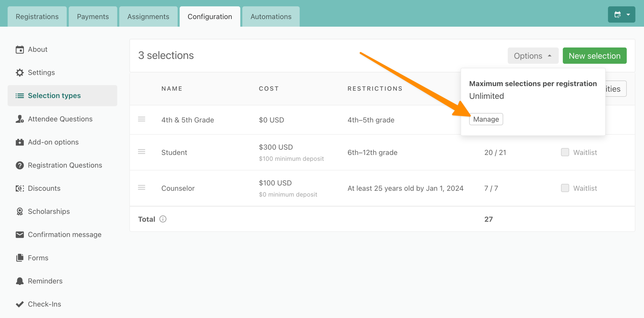The width and height of the screenshot is (644, 318).
Task: Open the Discounts page
Action: [62, 189]
